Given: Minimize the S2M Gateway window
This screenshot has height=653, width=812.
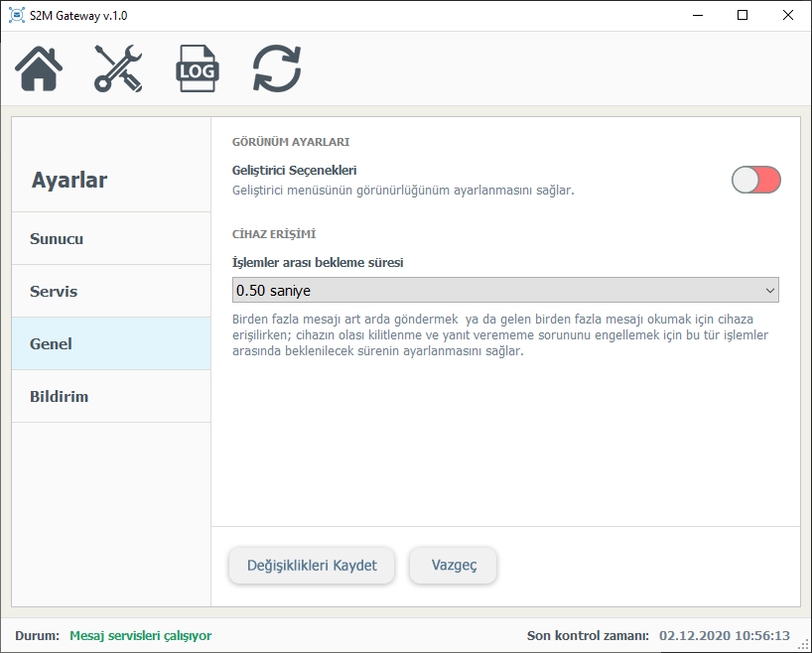Looking at the screenshot, I should tap(697, 16).
